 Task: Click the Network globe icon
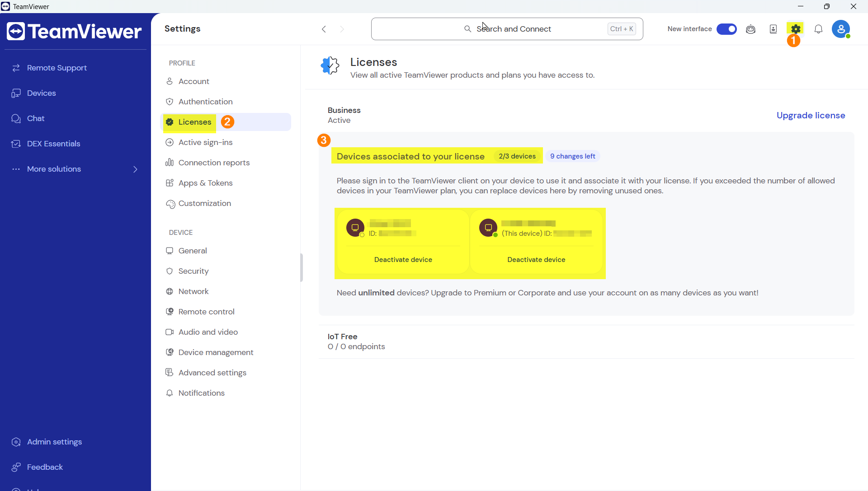tap(170, 291)
